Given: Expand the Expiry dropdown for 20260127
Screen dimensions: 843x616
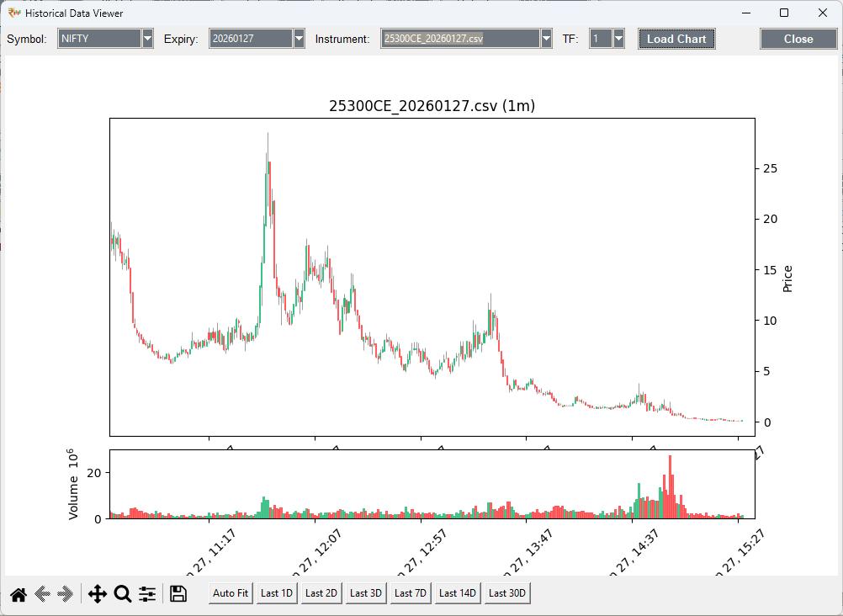Looking at the screenshot, I should point(299,38).
